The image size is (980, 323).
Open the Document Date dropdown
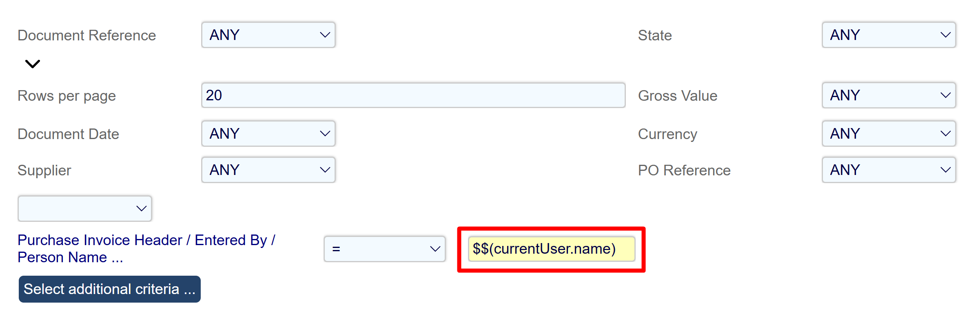(268, 134)
